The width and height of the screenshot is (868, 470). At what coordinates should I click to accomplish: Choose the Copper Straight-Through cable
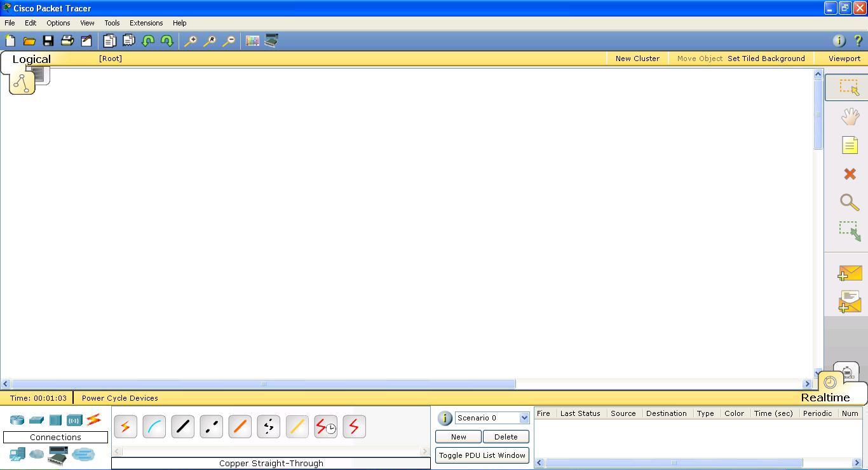click(182, 427)
